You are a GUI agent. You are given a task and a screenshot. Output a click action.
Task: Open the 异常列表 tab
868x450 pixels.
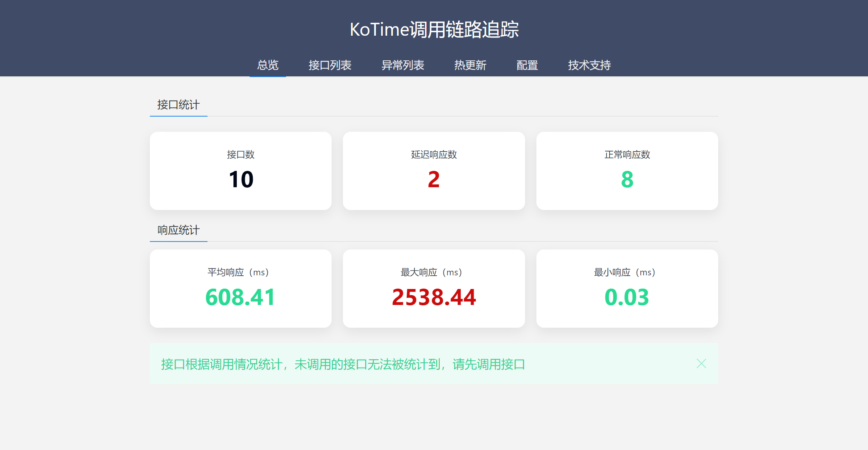[x=403, y=65]
